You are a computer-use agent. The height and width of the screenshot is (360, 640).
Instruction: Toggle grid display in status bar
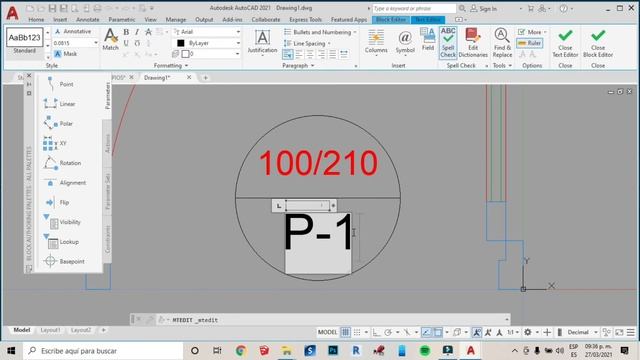point(345,332)
